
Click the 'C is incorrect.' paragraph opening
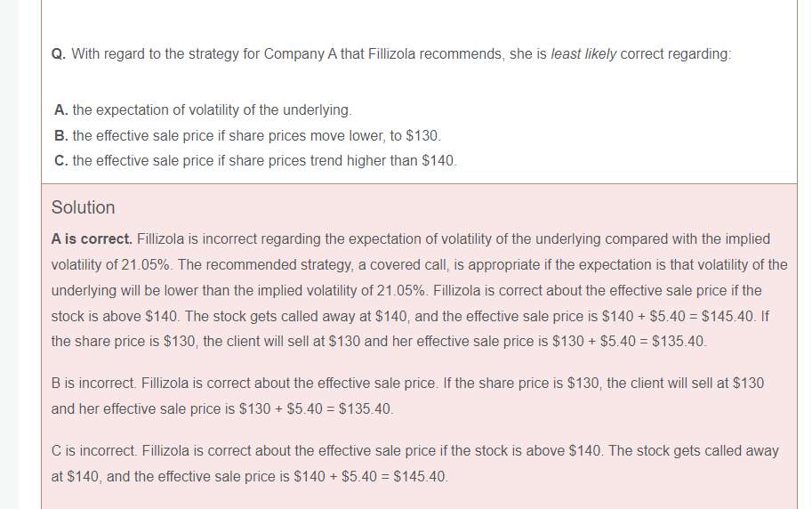(x=93, y=451)
